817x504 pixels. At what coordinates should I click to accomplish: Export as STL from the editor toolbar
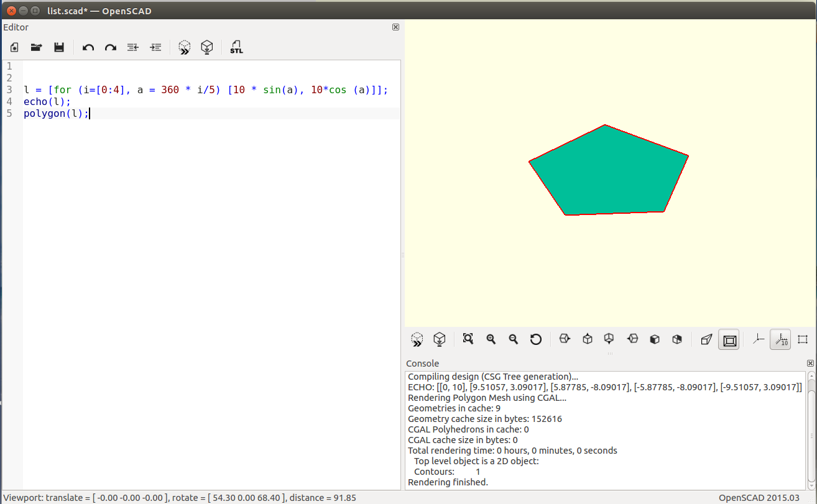pyautogui.click(x=236, y=47)
